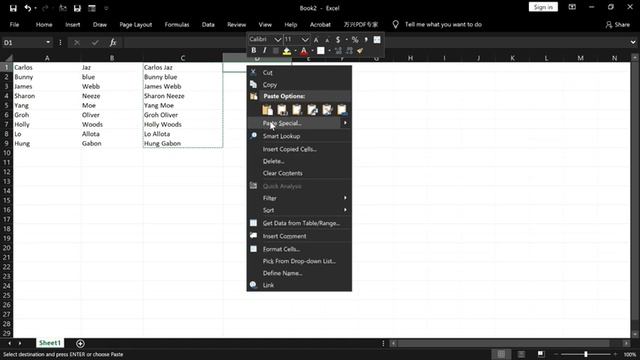Click the Sheet1 worksheet tab
The image size is (640, 360).
pos(50,343)
